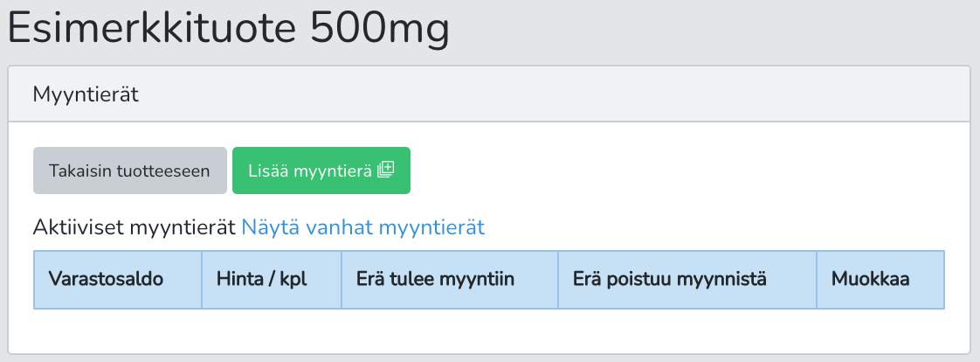Select the Muokkaa column header
This screenshot has width=980, height=362.
pos(880,280)
